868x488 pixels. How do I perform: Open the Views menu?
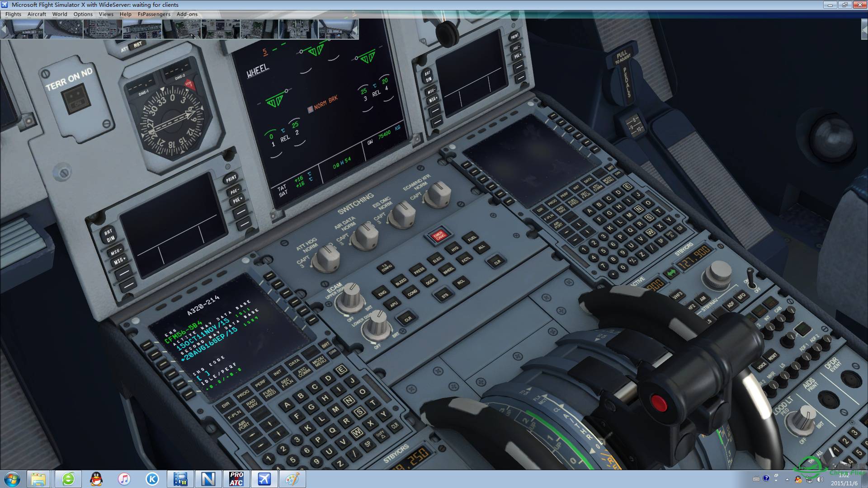[106, 14]
